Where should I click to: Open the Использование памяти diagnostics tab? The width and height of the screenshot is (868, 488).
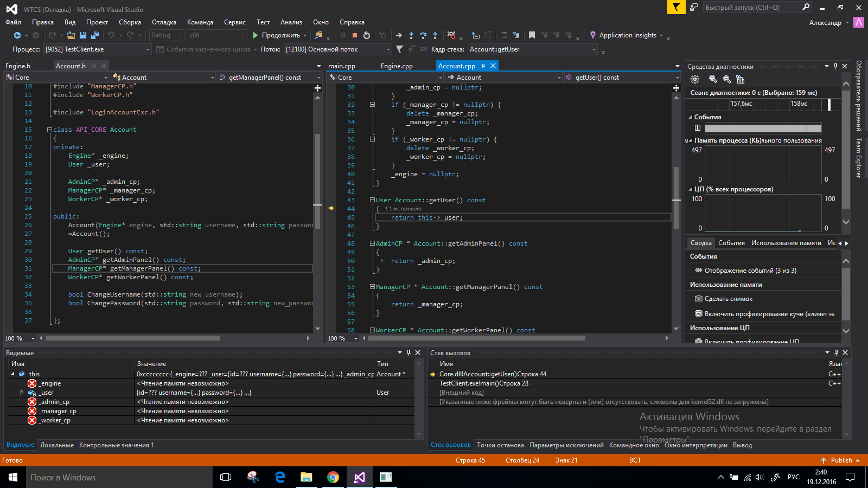786,243
